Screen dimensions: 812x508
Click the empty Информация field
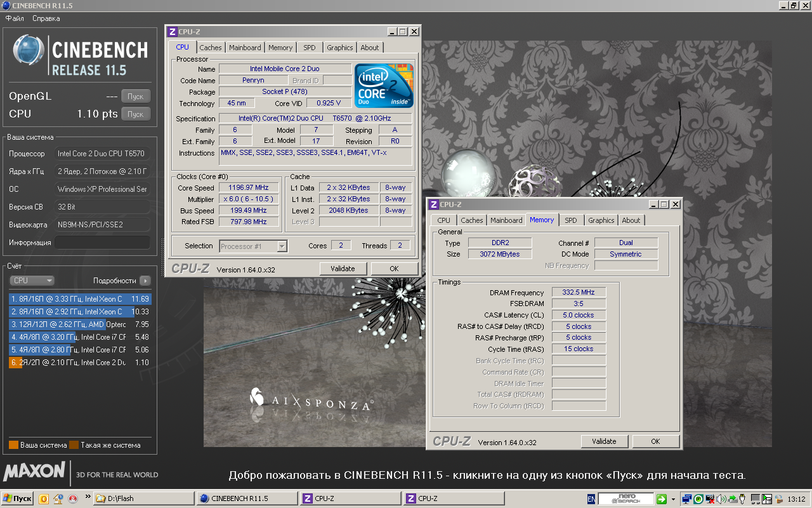pos(103,243)
